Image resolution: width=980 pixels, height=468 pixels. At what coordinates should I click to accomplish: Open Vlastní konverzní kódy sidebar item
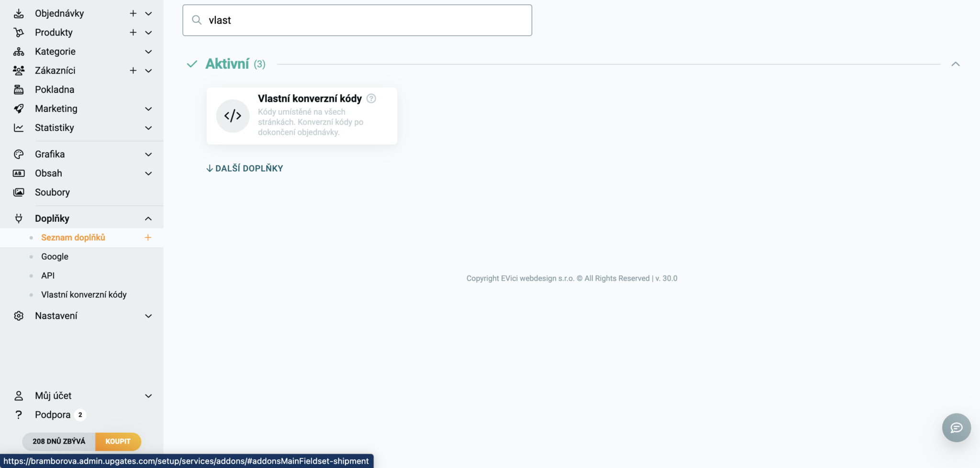click(x=84, y=295)
